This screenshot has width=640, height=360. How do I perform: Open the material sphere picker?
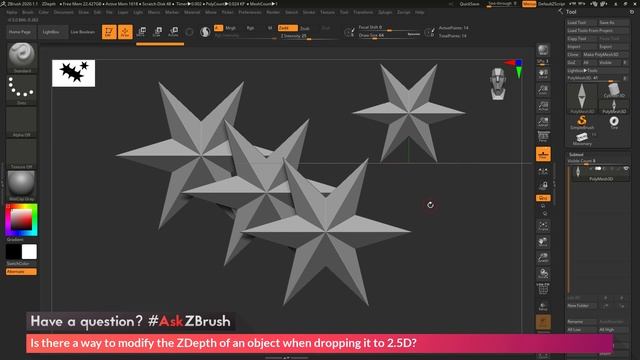21,186
